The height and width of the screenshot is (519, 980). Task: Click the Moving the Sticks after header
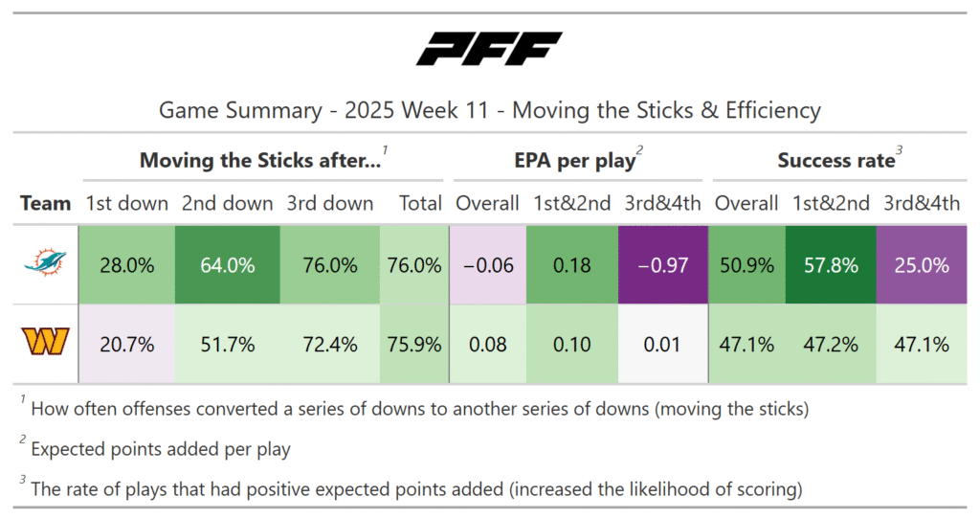(x=260, y=160)
